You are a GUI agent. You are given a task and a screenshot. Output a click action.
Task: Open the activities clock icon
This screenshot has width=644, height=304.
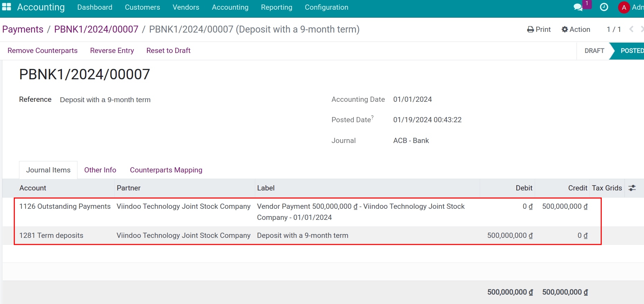pyautogui.click(x=604, y=7)
